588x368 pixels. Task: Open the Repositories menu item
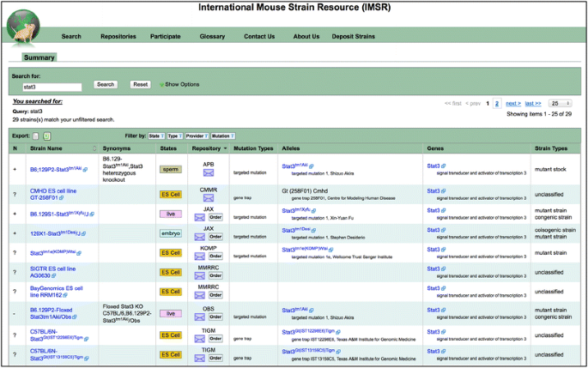pos(118,36)
